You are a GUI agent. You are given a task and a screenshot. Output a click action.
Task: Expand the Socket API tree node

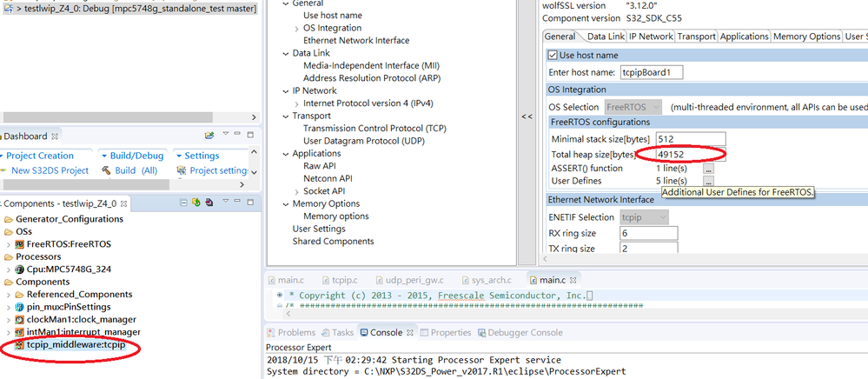pyautogui.click(x=297, y=191)
